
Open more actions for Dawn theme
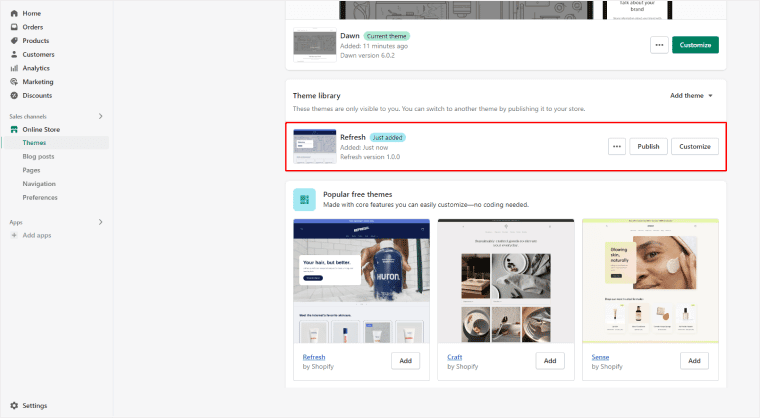[658, 45]
